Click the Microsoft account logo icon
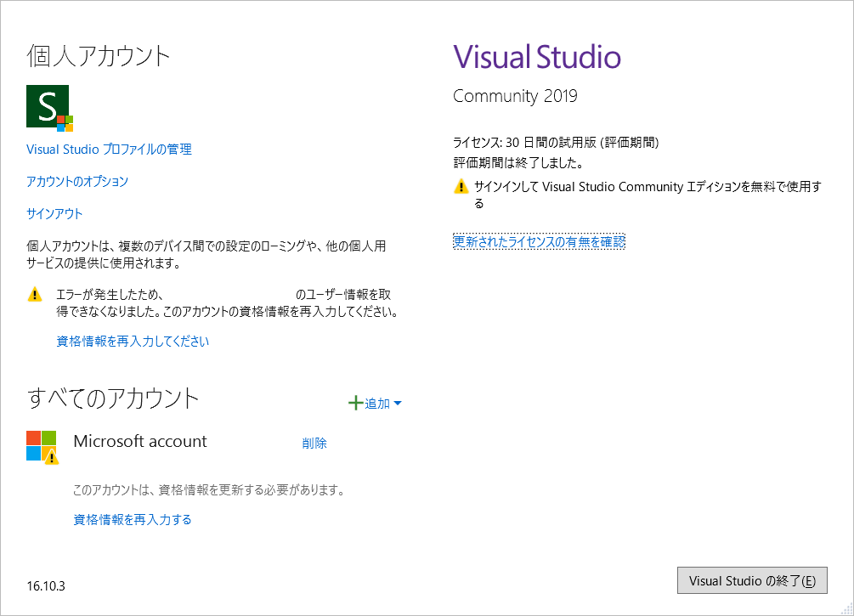Viewport: 854px width, 616px height. click(x=42, y=447)
